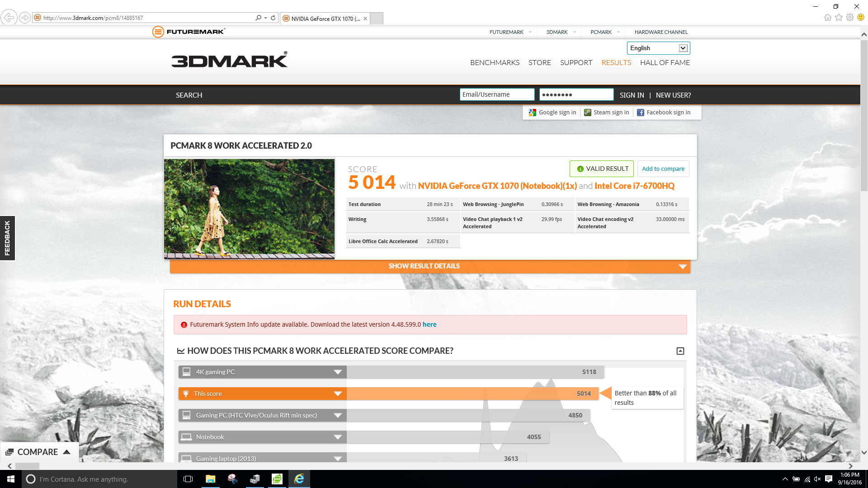Open File Explorer from taskbar

pos(210,479)
